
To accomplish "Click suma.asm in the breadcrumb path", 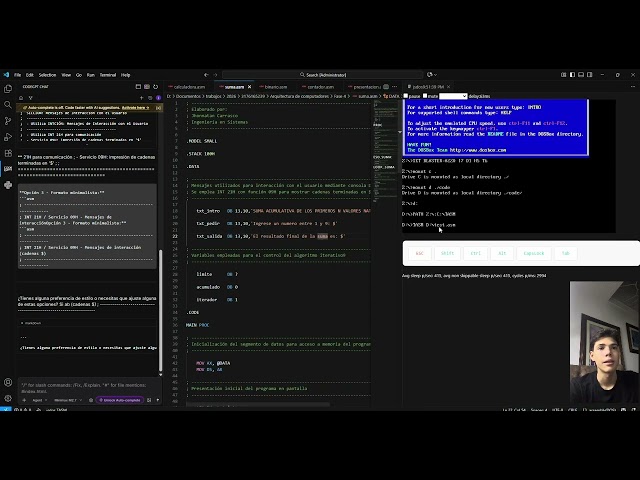I will point(366,96).
